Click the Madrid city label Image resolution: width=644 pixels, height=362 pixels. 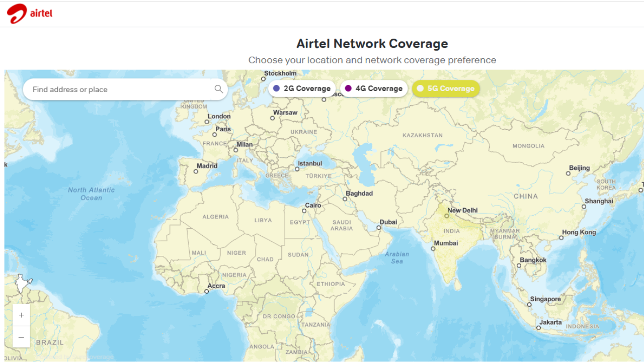pyautogui.click(x=207, y=165)
